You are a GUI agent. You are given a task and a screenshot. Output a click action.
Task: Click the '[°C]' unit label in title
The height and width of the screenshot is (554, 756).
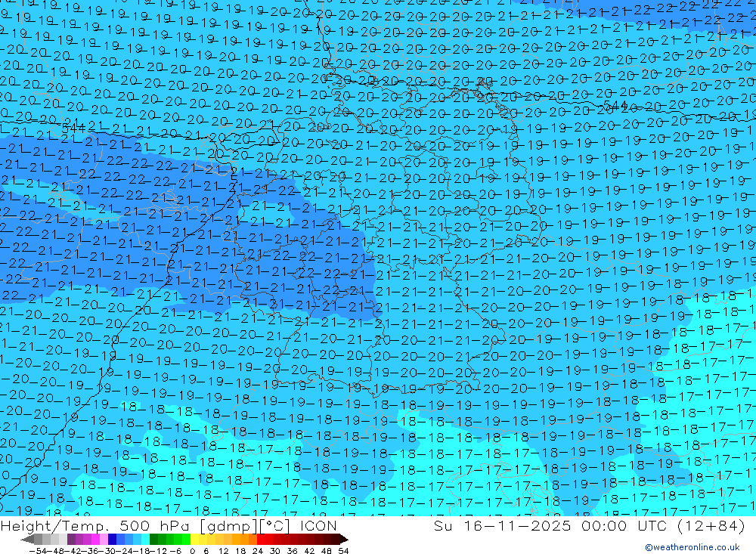click(275, 525)
